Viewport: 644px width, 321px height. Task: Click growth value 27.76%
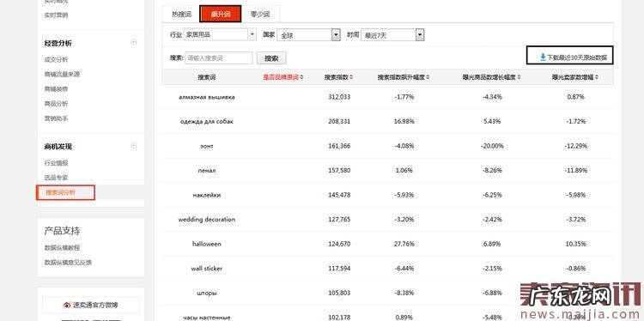[x=404, y=244]
